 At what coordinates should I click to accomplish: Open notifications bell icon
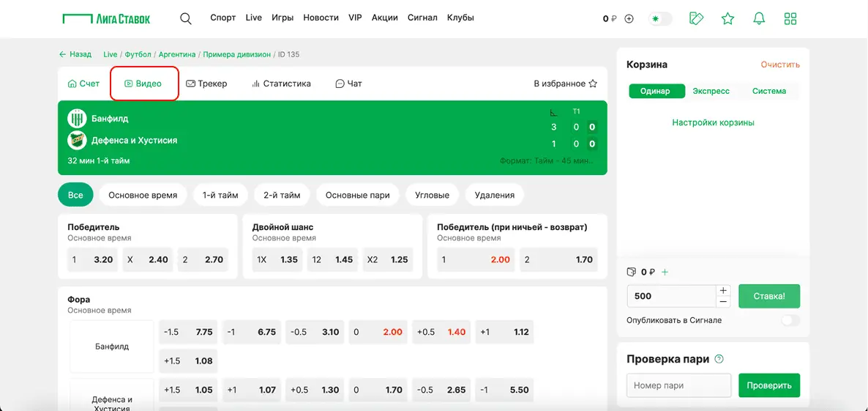(759, 18)
